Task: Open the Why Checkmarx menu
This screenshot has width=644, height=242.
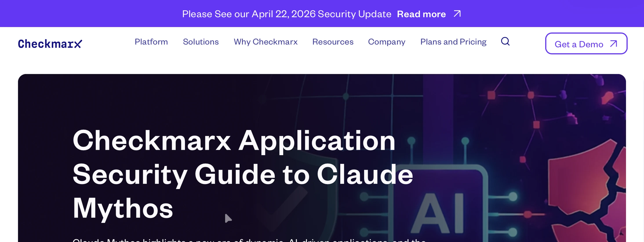Action: pos(266,42)
